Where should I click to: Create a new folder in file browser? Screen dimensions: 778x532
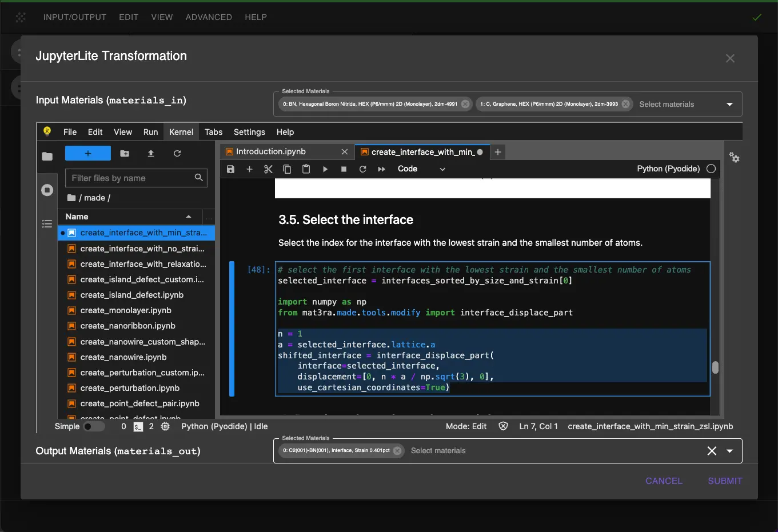pos(125,153)
